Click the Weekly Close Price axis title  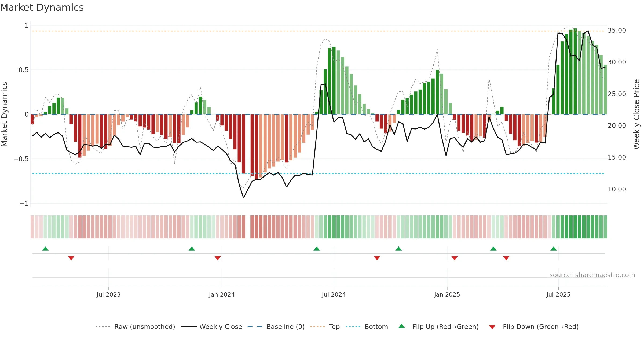coord(636,114)
